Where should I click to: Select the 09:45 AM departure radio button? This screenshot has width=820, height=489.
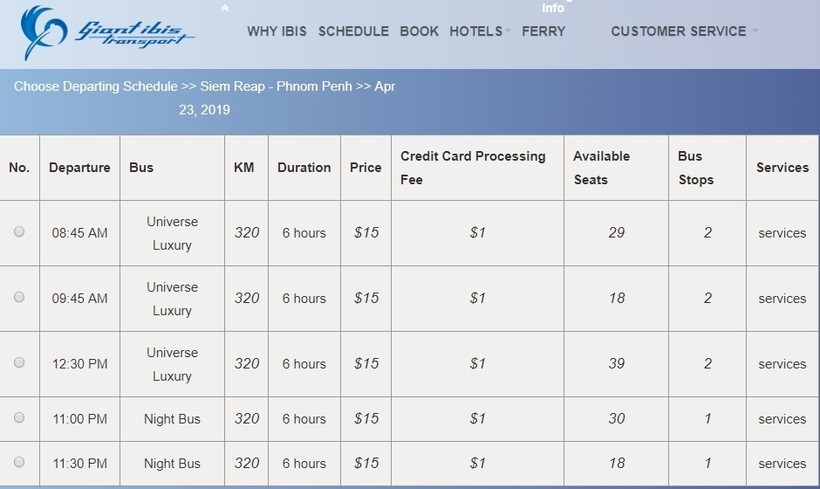point(19,297)
